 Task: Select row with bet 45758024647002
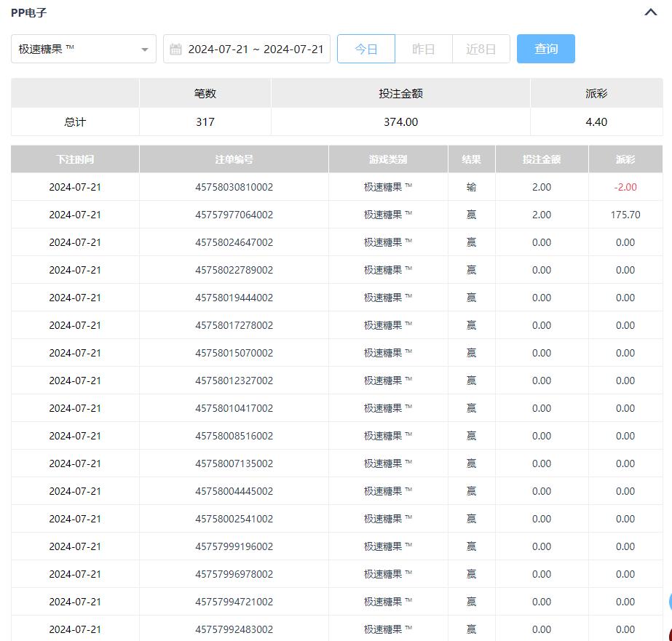[234, 242]
